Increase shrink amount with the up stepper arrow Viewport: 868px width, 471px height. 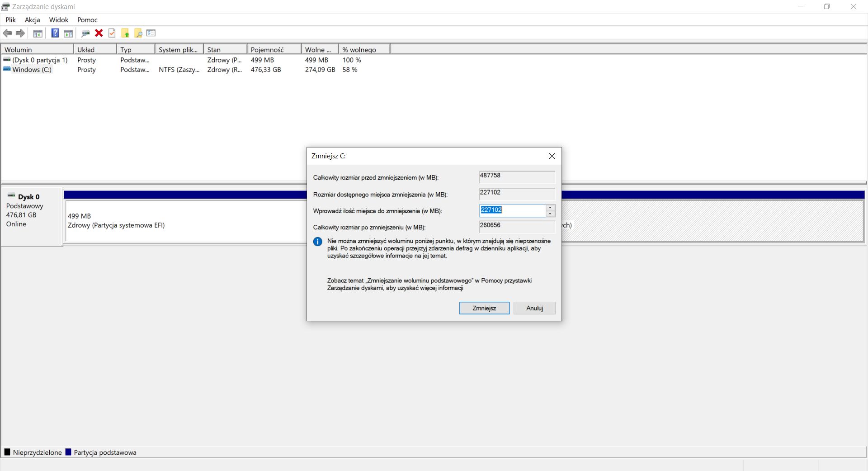[x=550, y=208]
